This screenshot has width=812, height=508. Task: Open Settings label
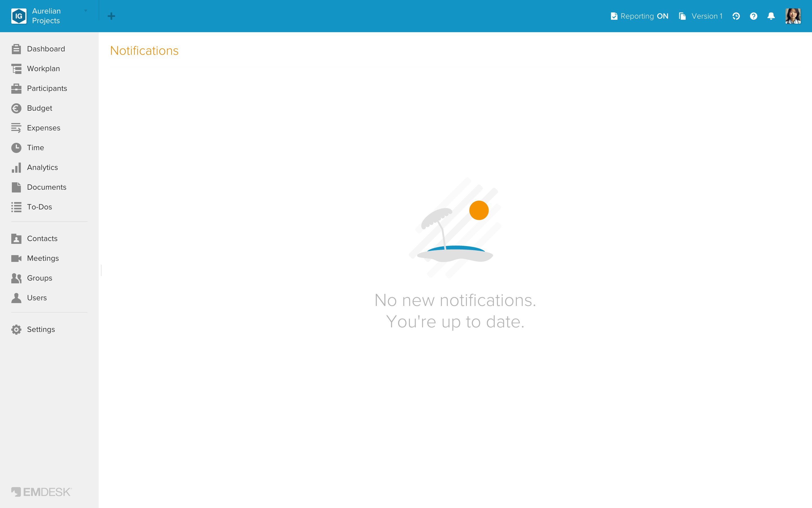[x=41, y=330]
